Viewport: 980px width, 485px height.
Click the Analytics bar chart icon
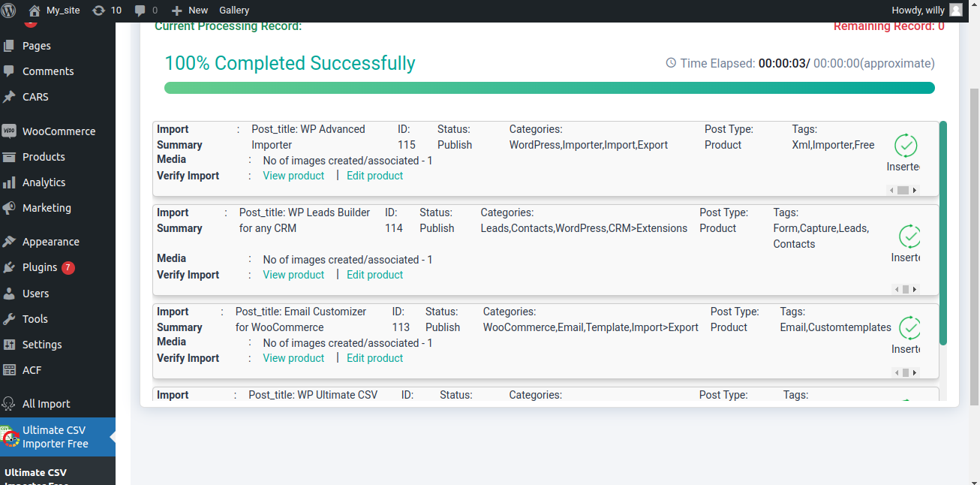point(9,182)
